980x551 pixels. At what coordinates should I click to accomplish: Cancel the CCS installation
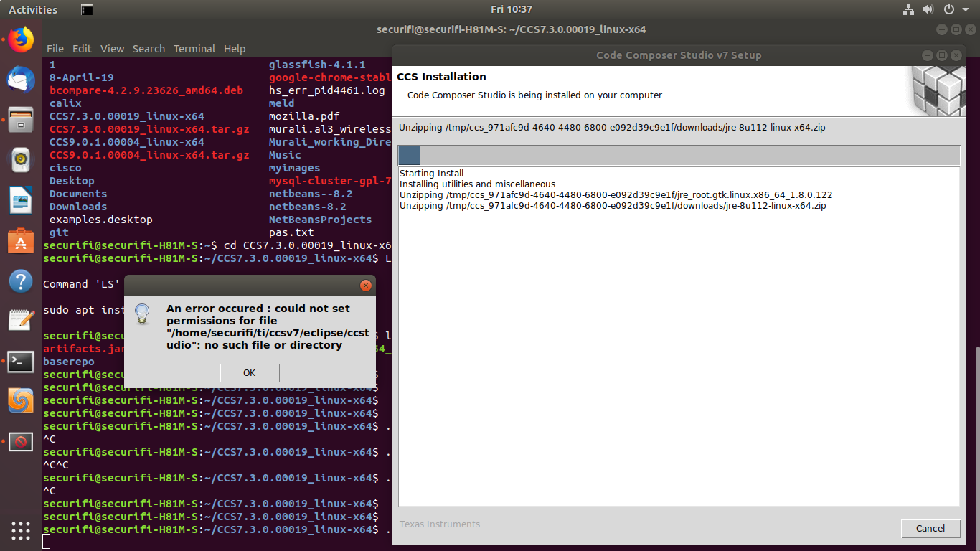(930, 528)
